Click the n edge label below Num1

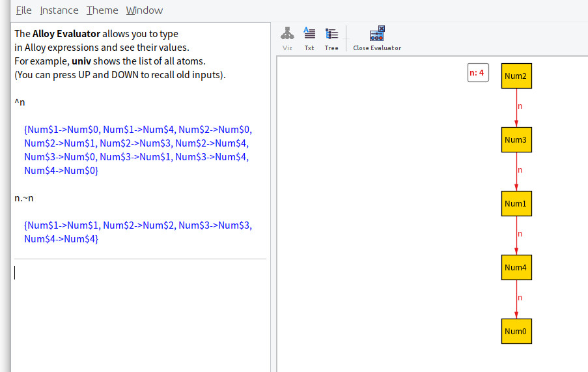click(x=520, y=234)
